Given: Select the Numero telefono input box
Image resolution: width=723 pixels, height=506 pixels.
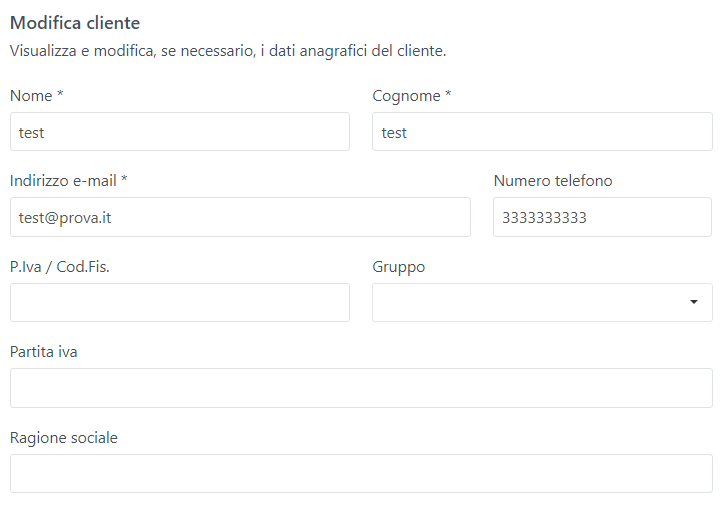Looking at the screenshot, I should [602, 217].
